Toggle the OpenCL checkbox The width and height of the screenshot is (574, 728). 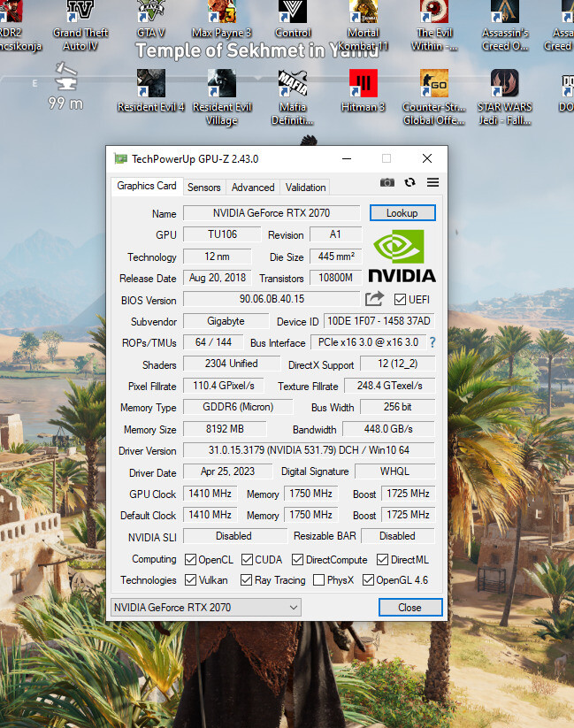(190, 559)
